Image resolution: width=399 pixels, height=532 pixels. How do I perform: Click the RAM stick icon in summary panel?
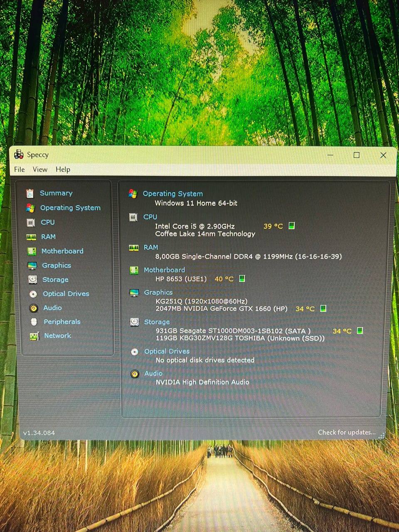(133, 248)
